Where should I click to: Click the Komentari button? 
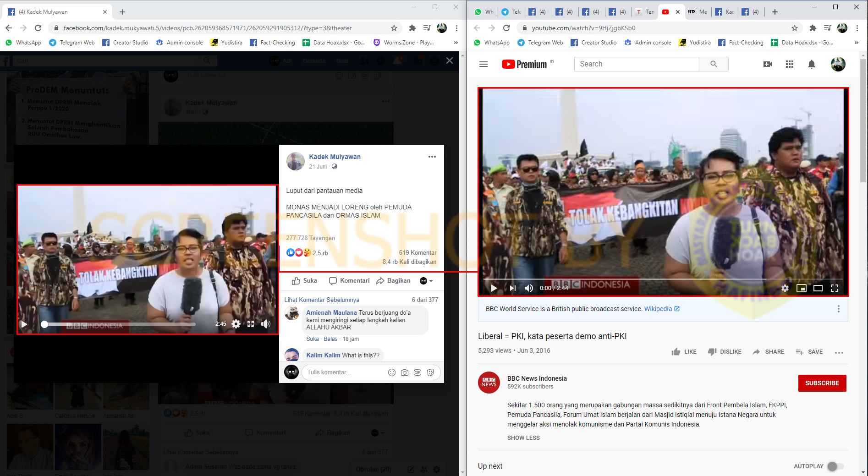[349, 281]
